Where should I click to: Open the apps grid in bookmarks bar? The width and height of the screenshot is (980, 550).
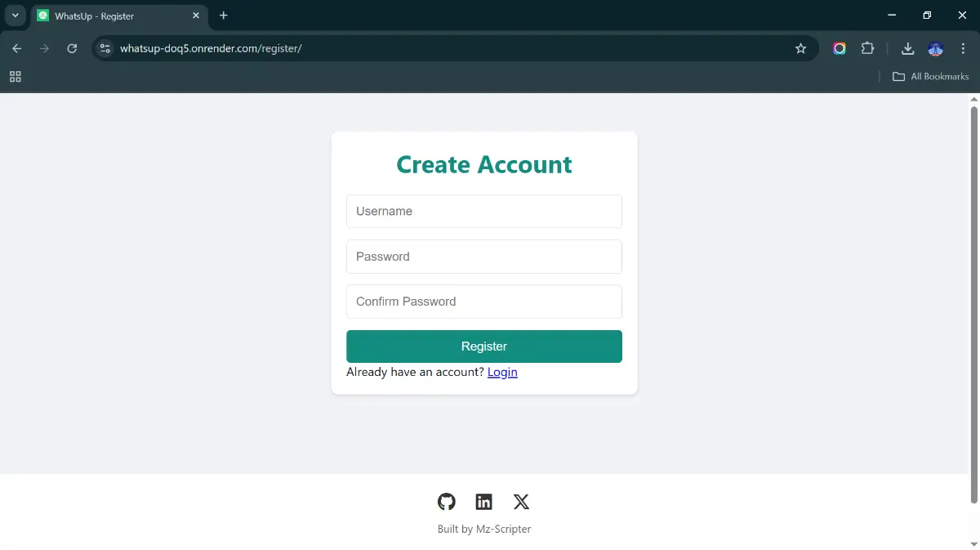pos(15,76)
